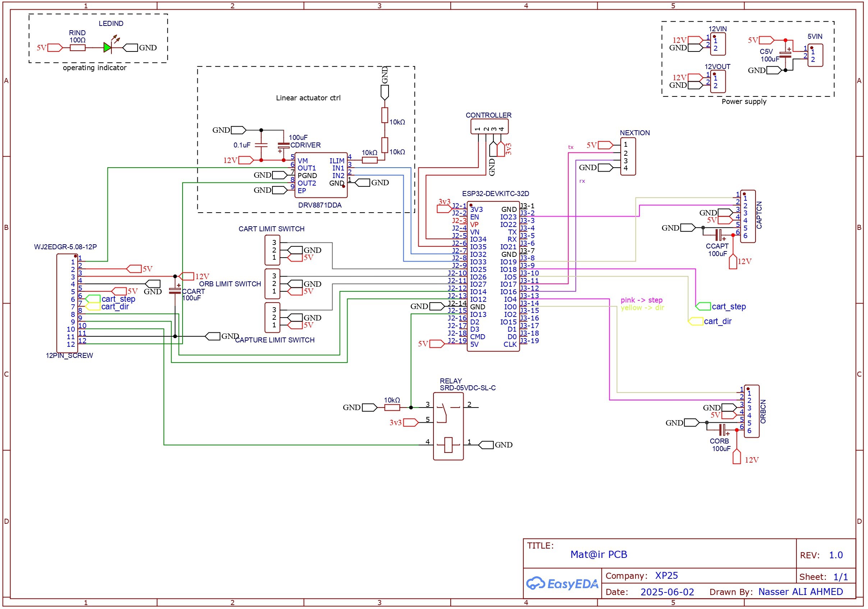Click the CDRIVER 100uF capacitor symbol
Screen dimensions: 868x609
[284, 145]
